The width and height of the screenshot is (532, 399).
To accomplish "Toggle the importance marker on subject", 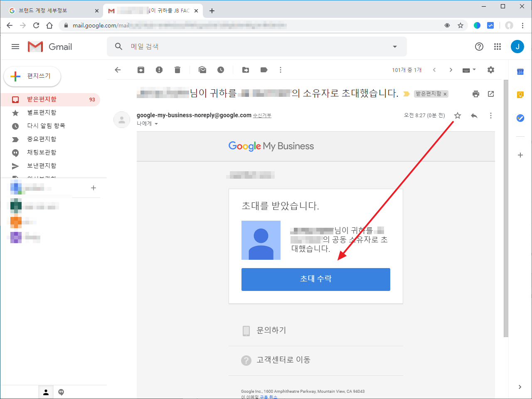I will click(x=406, y=94).
